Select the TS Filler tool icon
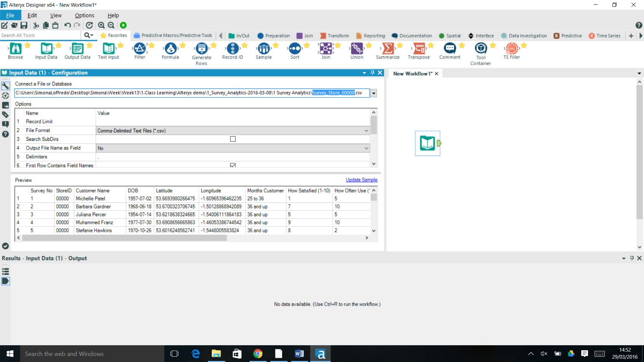The height and width of the screenshot is (362, 644). point(512,48)
